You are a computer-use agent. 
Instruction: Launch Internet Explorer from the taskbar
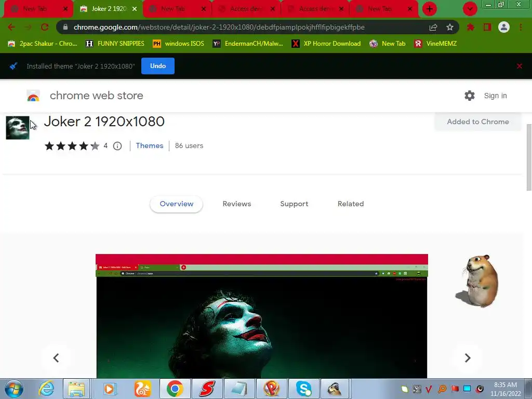tap(46, 389)
